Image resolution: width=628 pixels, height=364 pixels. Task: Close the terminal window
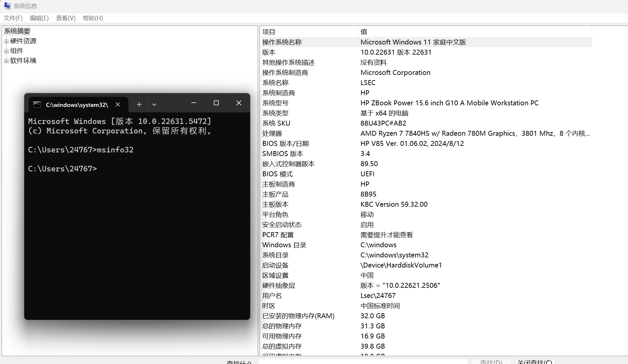click(x=239, y=103)
